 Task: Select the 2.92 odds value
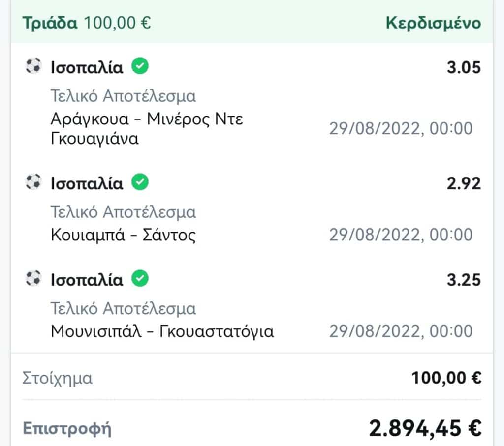(x=464, y=184)
